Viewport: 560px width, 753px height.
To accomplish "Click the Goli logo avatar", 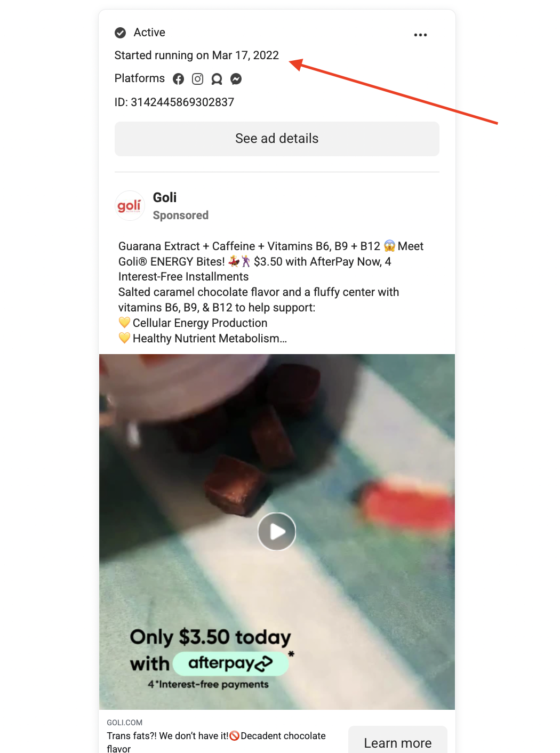I will 130,206.
